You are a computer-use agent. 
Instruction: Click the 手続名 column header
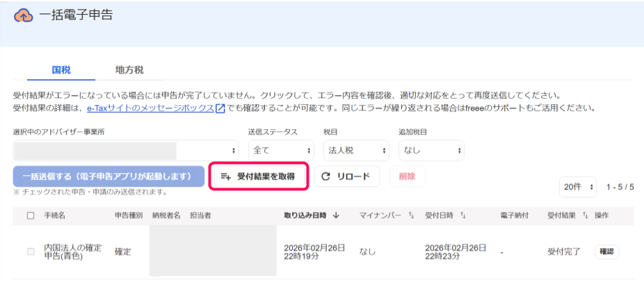55,215
